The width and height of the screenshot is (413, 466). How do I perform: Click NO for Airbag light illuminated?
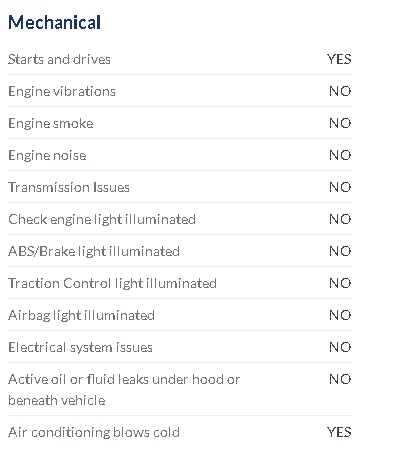click(340, 315)
